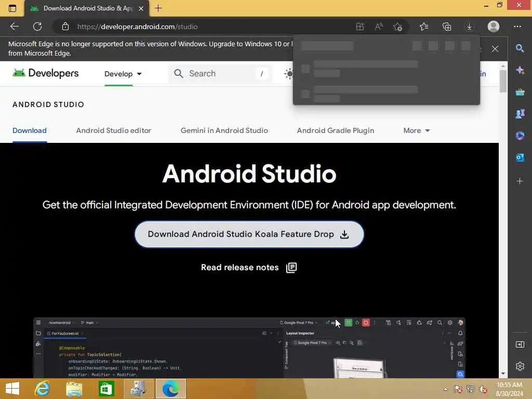This screenshot has height=399, width=532.
Task: Toggle the sidebar hide panel icon
Action: pos(520,344)
